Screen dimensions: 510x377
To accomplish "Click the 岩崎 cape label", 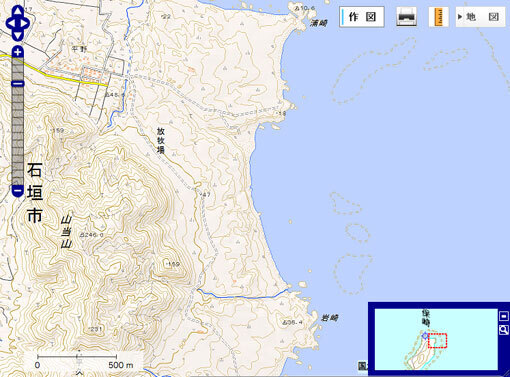I will (329, 318).
